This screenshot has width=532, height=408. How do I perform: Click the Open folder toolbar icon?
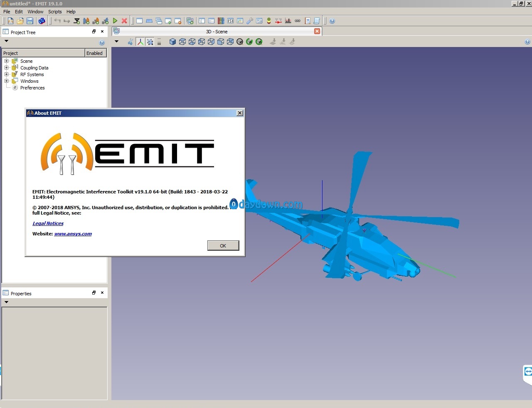[20, 21]
